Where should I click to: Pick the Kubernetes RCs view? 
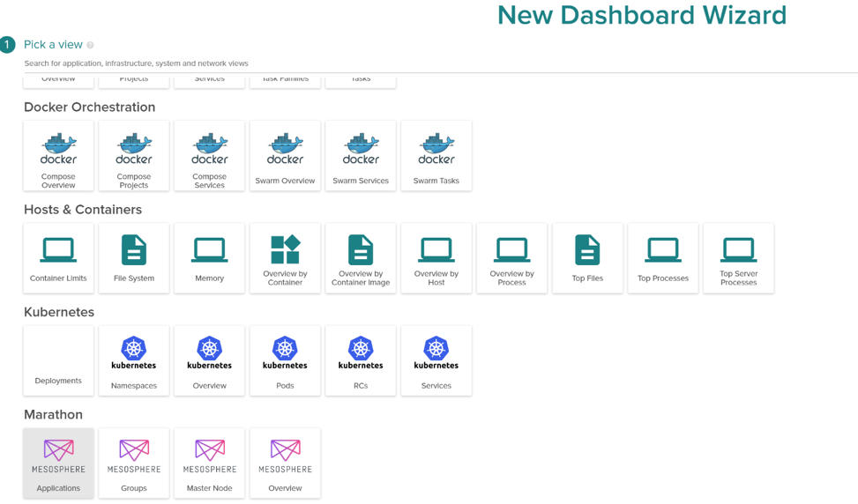361,360
